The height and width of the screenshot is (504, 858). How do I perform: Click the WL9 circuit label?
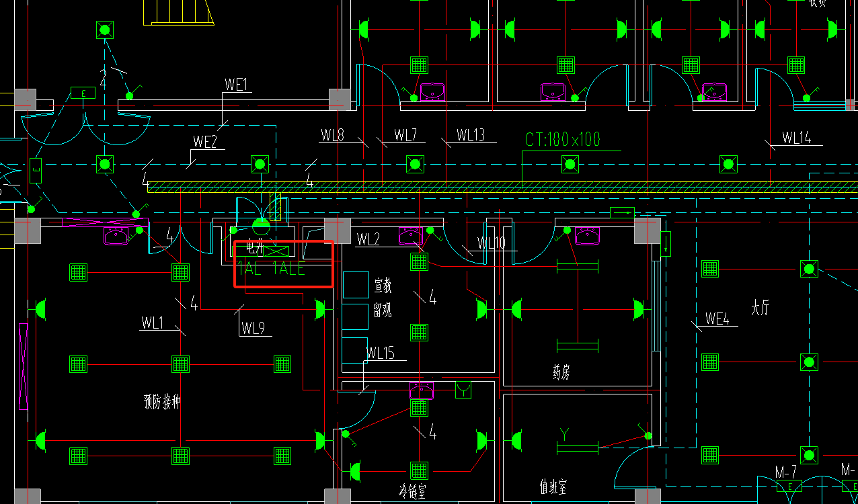click(253, 329)
